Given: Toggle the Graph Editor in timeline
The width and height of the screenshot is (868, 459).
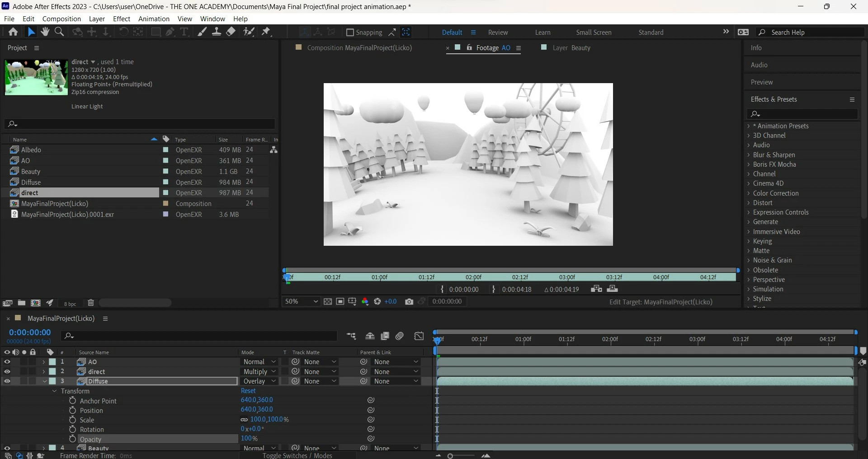Looking at the screenshot, I should [419, 336].
